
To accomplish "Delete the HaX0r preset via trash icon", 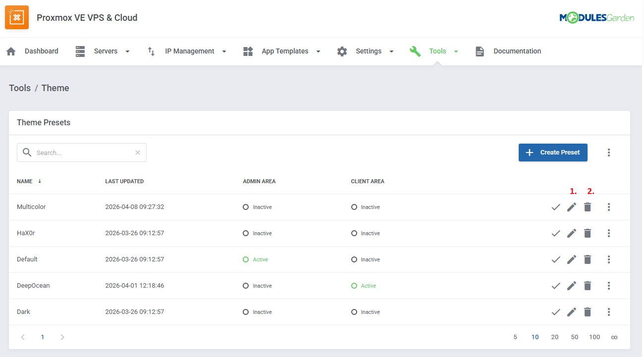I will pyautogui.click(x=588, y=233).
